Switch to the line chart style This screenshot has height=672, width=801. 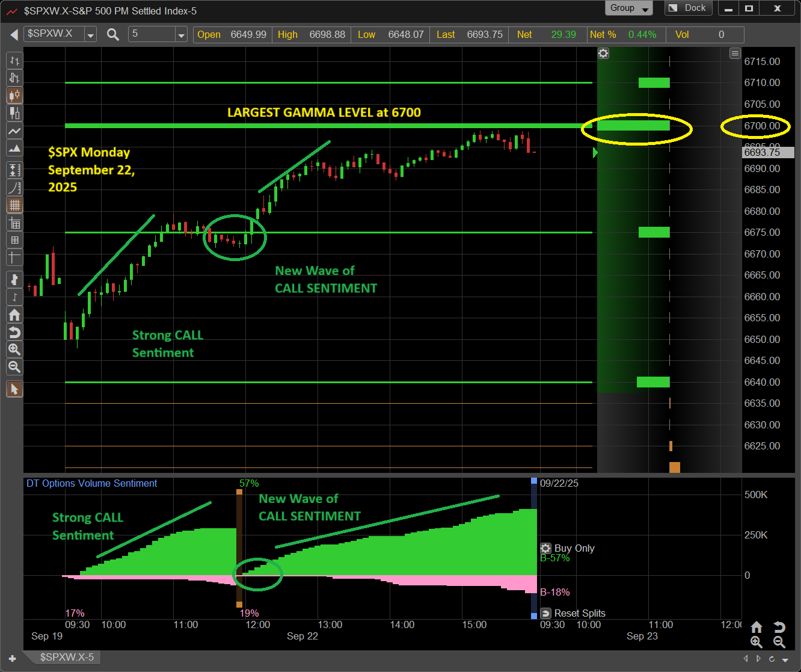pos(14,131)
